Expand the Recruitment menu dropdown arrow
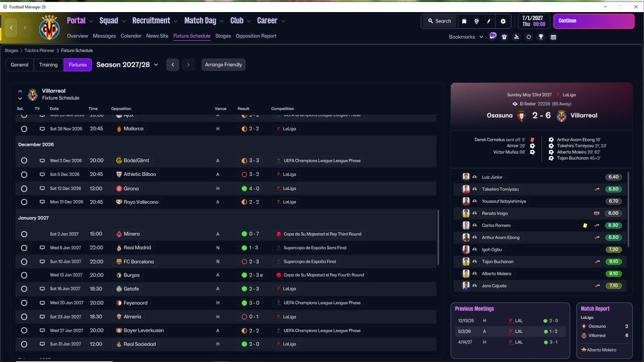Image resolution: width=644 pixels, height=362 pixels. [x=176, y=21]
